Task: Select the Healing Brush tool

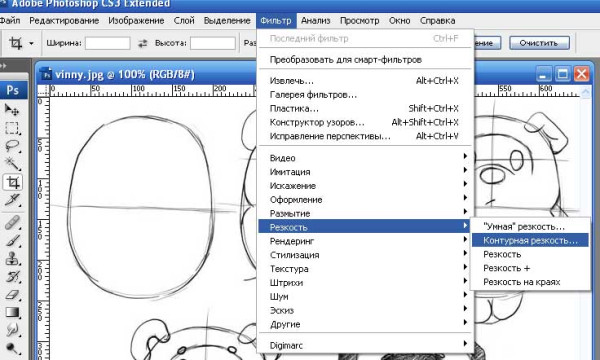Action: click(12, 223)
